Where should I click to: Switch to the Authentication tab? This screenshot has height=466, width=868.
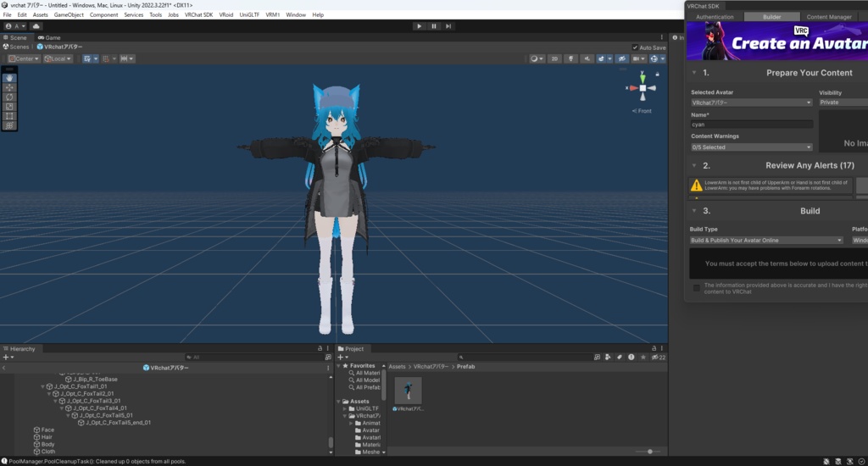click(x=715, y=17)
